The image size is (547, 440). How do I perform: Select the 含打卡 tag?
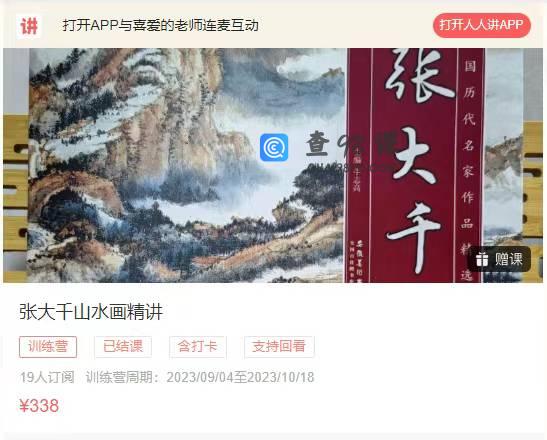tap(197, 347)
